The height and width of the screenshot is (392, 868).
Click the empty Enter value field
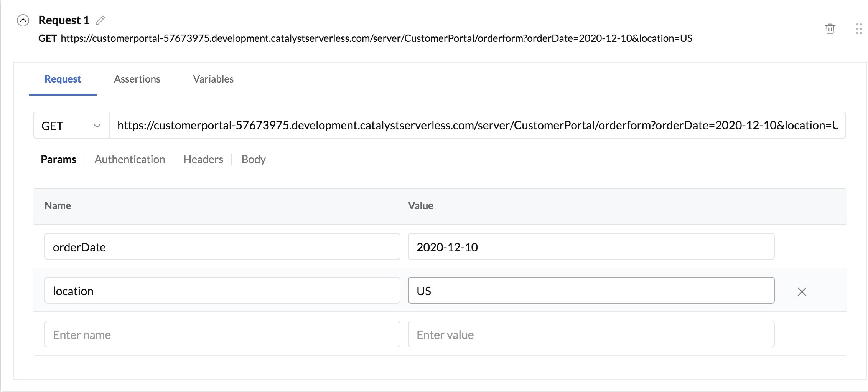point(591,334)
